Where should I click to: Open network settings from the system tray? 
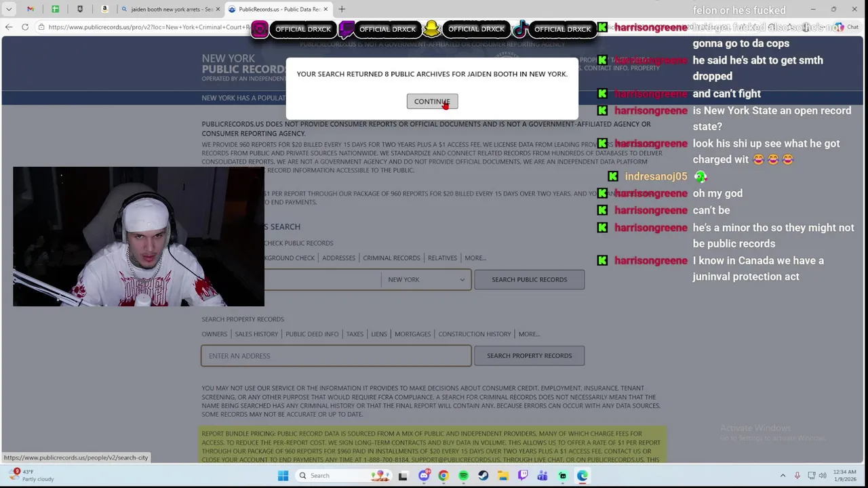812,475
